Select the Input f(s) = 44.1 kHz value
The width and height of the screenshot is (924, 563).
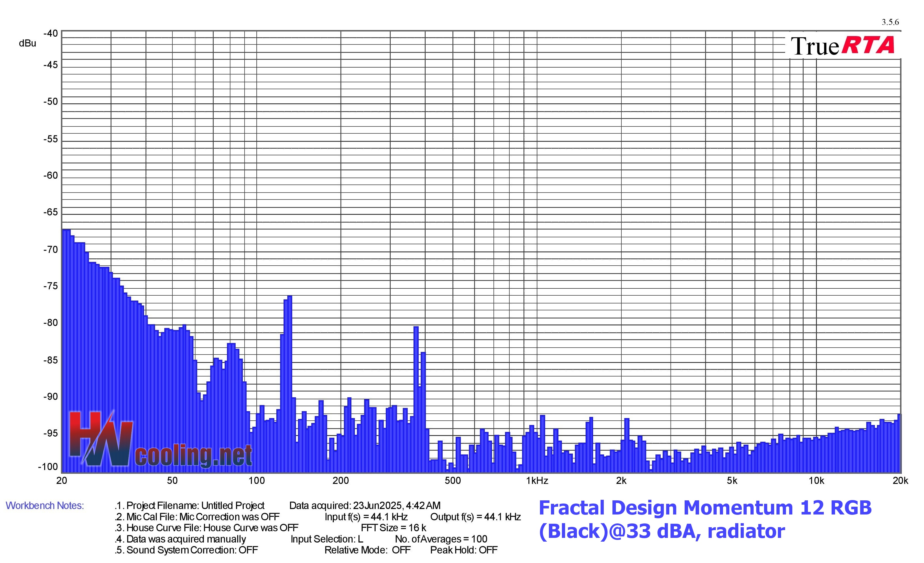pos(366,517)
